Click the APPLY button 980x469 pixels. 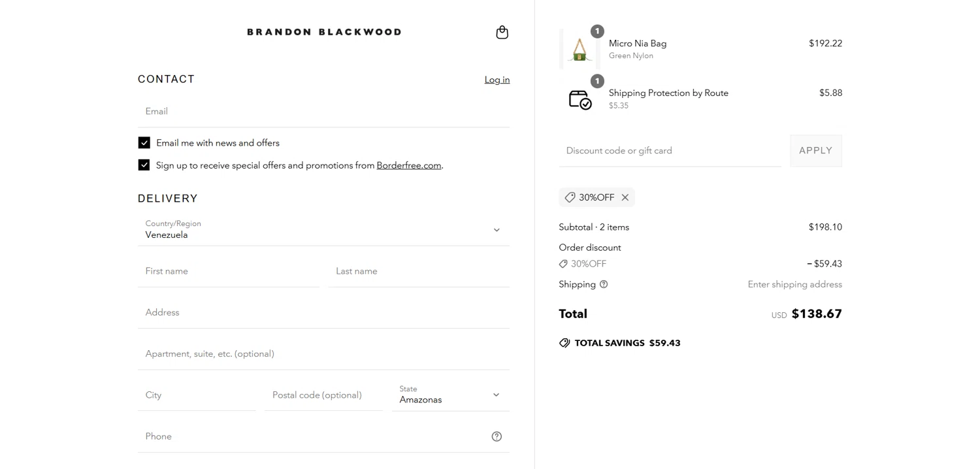816,151
